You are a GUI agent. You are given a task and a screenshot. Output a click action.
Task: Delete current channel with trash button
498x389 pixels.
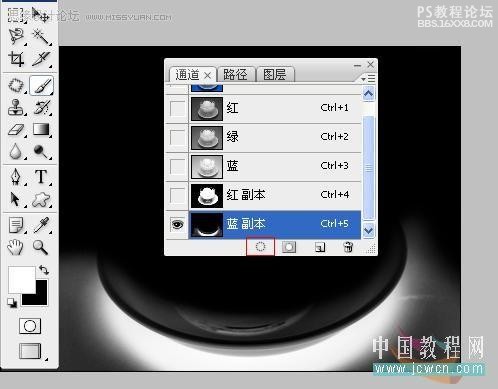pos(348,247)
